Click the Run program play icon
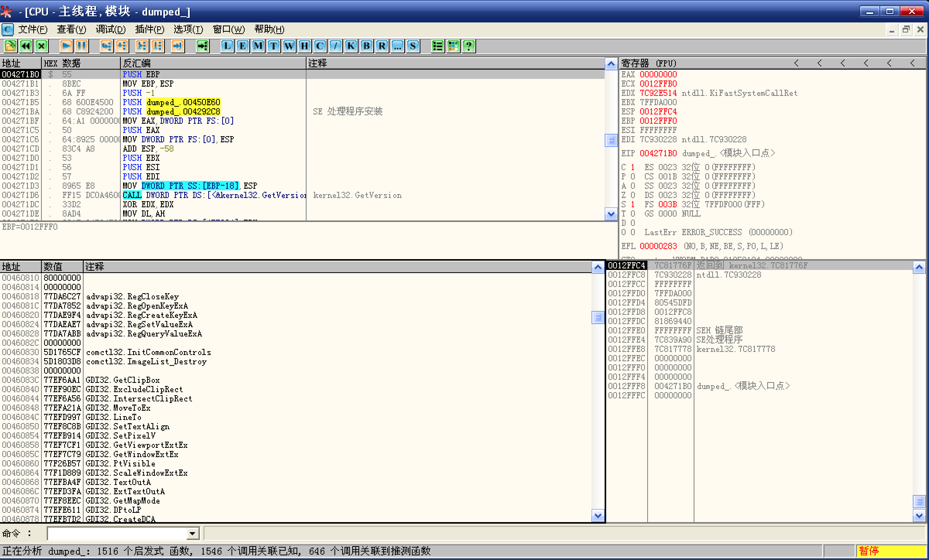The height and width of the screenshot is (560, 929). (66, 46)
